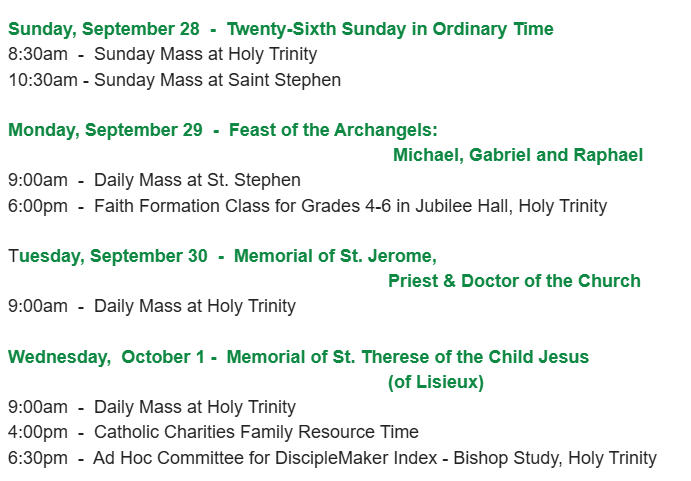This screenshot has height=481, width=691.
Task: Click the 8:30am Sunday Mass at Holy Trinity entry
Action: click(x=162, y=54)
